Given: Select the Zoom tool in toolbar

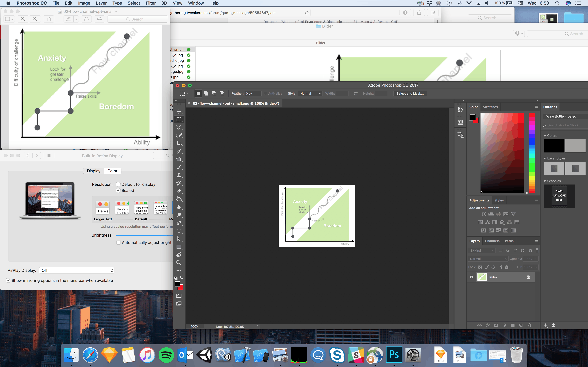Looking at the screenshot, I should (179, 263).
